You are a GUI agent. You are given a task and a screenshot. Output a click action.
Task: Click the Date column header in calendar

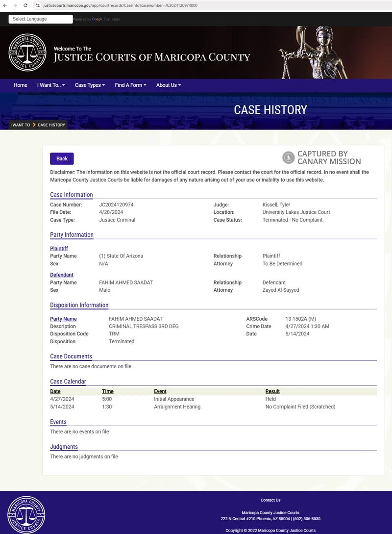click(x=55, y=391)
